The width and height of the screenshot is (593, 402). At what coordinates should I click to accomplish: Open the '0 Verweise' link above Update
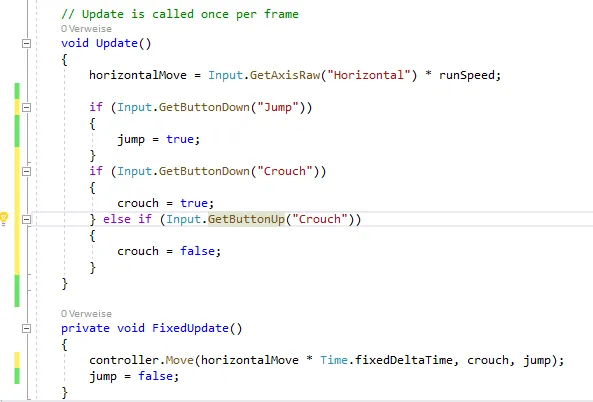point(86,29)
